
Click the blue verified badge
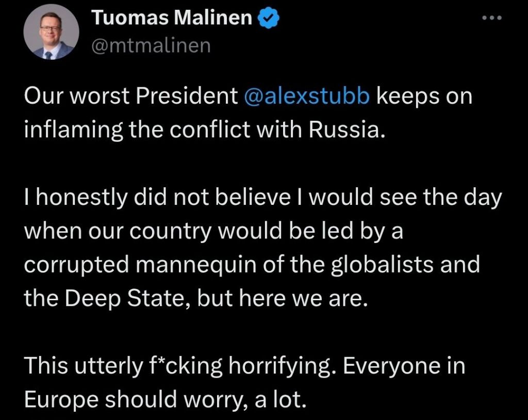click(x=269, y=19)
